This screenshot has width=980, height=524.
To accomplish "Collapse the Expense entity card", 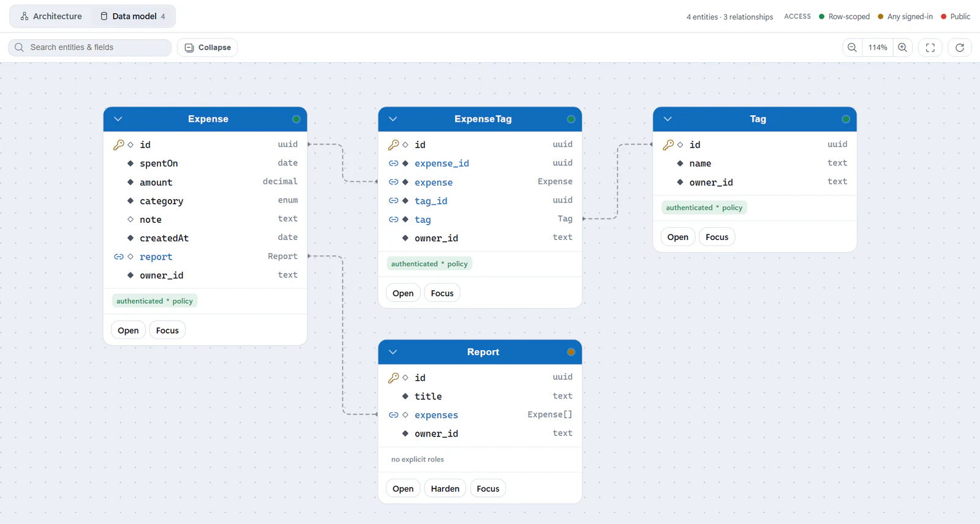I will click(x=118, y=119).
